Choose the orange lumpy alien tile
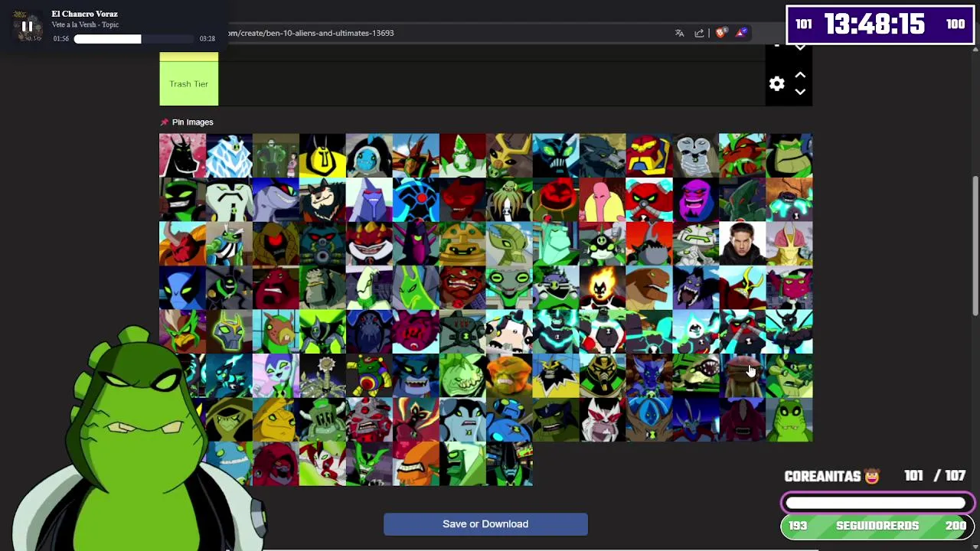 click(509, 376)
